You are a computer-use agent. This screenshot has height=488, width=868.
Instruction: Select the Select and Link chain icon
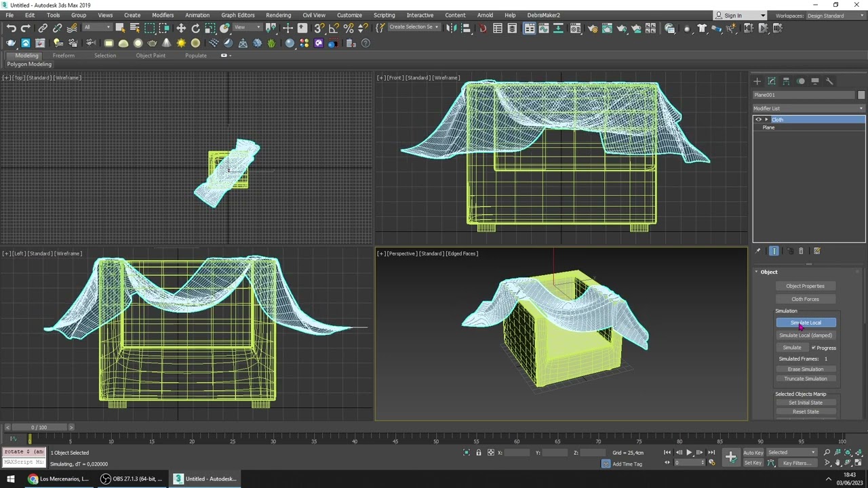(43, 28)
